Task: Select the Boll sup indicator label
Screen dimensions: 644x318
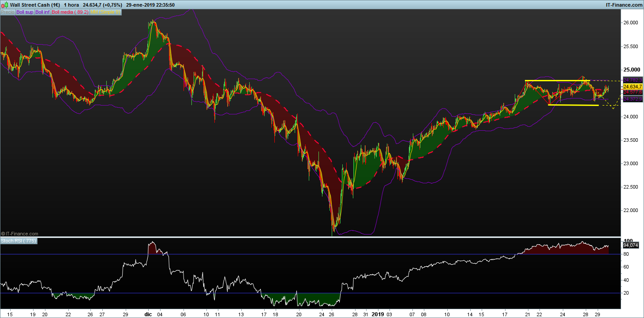Action: (25, 12)
